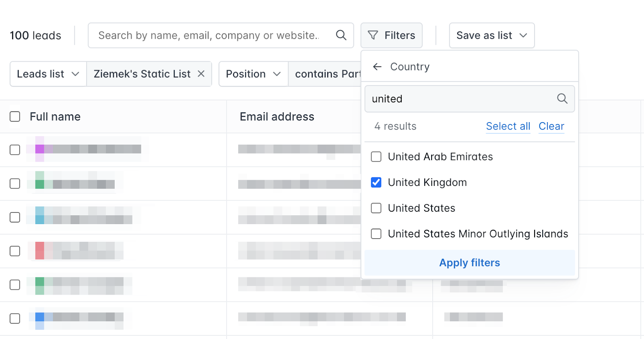Open the Position filter dropdown
Image resolution: width=644 pixels, height=339 pixels.
click(254, 74)
